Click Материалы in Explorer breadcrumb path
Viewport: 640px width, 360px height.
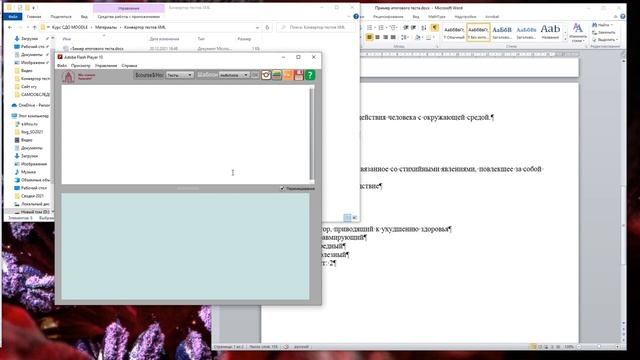click(x=106, y=27)
